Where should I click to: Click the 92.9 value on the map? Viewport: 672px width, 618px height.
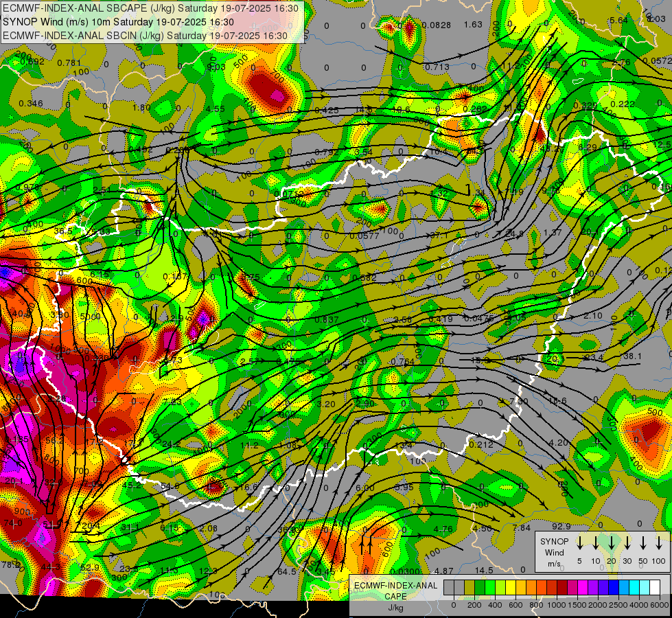561,526
